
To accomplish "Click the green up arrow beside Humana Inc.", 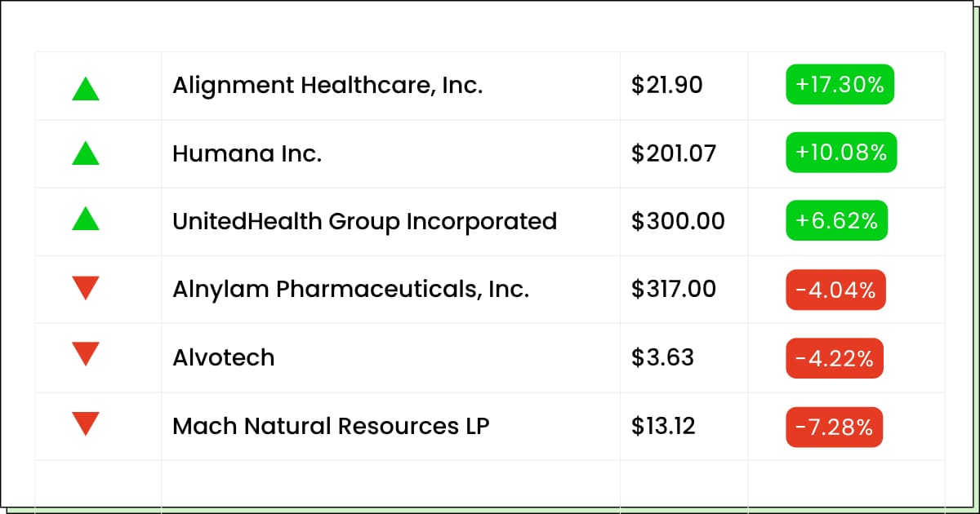I will click(86, 153).
